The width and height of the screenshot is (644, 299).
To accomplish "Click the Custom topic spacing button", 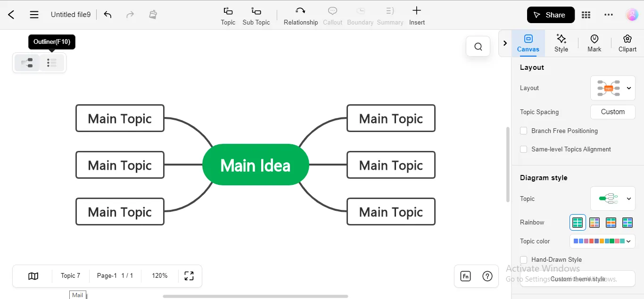I will 613,112.
